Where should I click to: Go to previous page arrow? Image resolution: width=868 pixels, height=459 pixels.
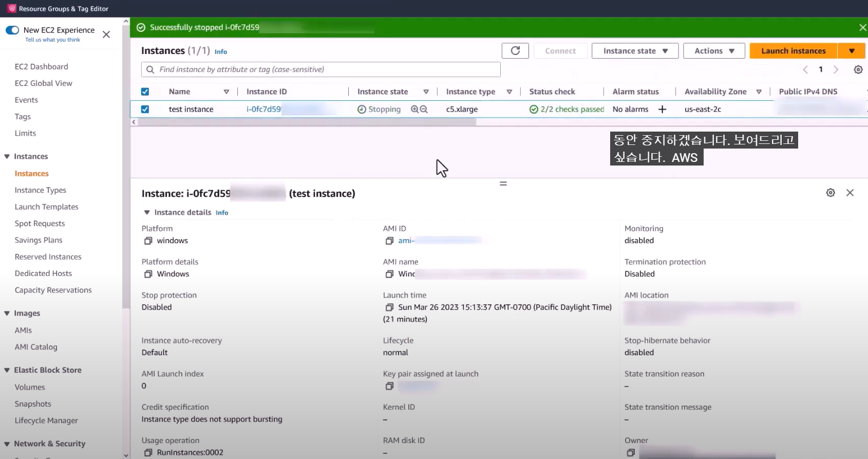click(x=805, y=69)
